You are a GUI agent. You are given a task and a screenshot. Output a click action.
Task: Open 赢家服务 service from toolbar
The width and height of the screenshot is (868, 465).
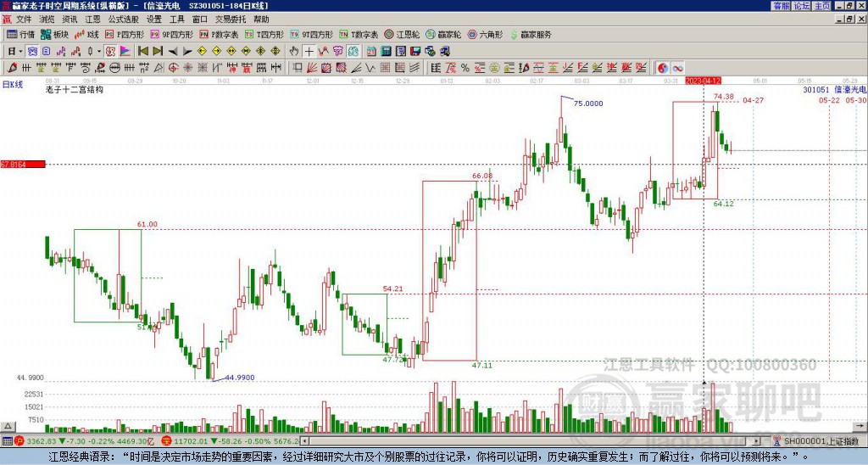531,34
